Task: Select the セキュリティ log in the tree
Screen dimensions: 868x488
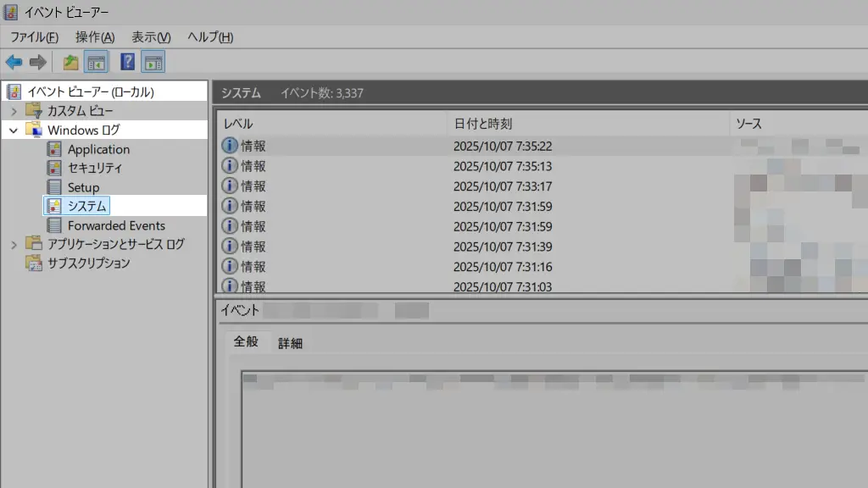Action: pos(95,168)
